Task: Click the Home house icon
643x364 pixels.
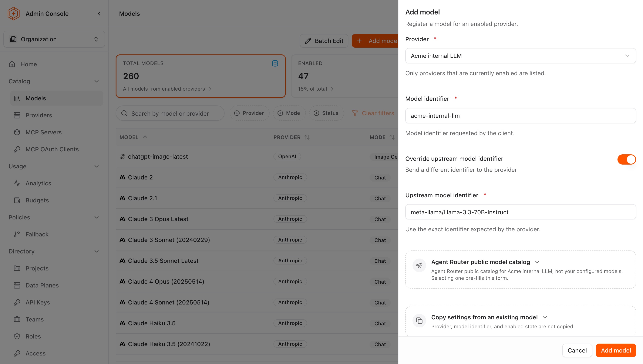Action: click(x=12, y=64)
